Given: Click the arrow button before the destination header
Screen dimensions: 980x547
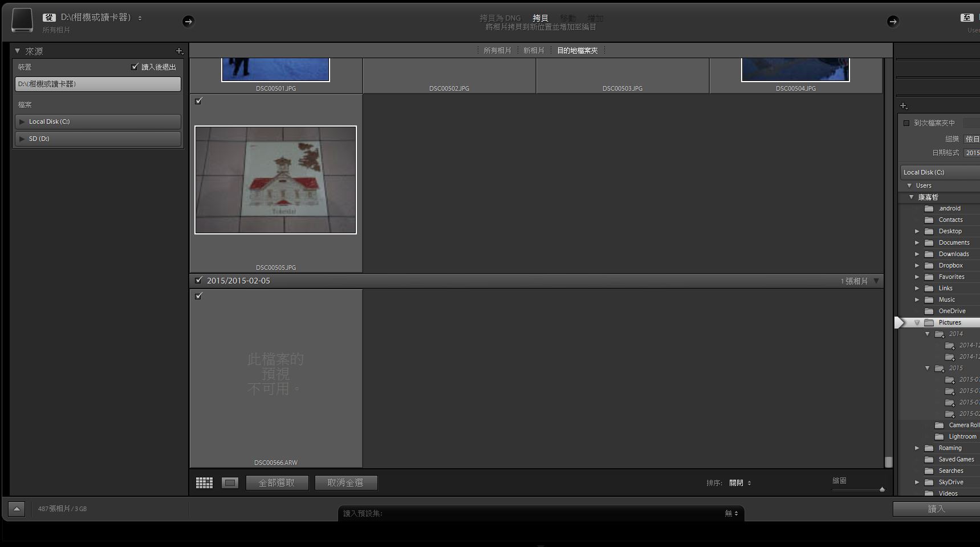Looking at the screenshot, I should pos(893,21).
